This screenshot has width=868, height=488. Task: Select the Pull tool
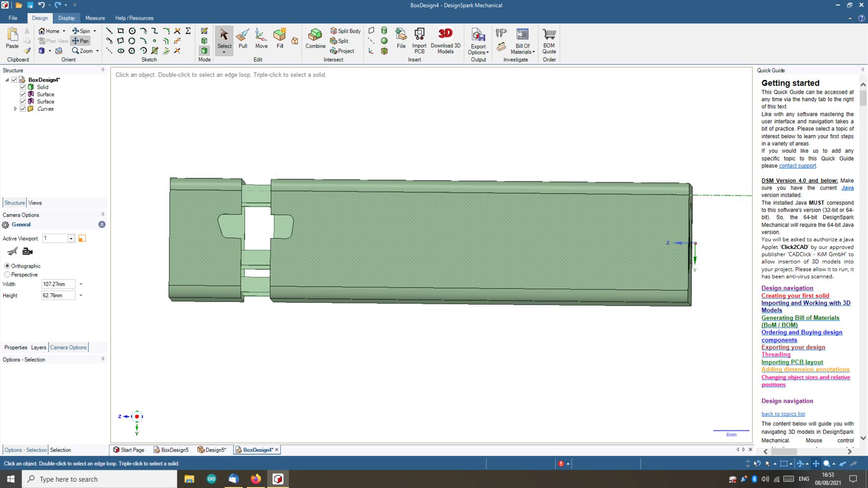pos(243,39)
